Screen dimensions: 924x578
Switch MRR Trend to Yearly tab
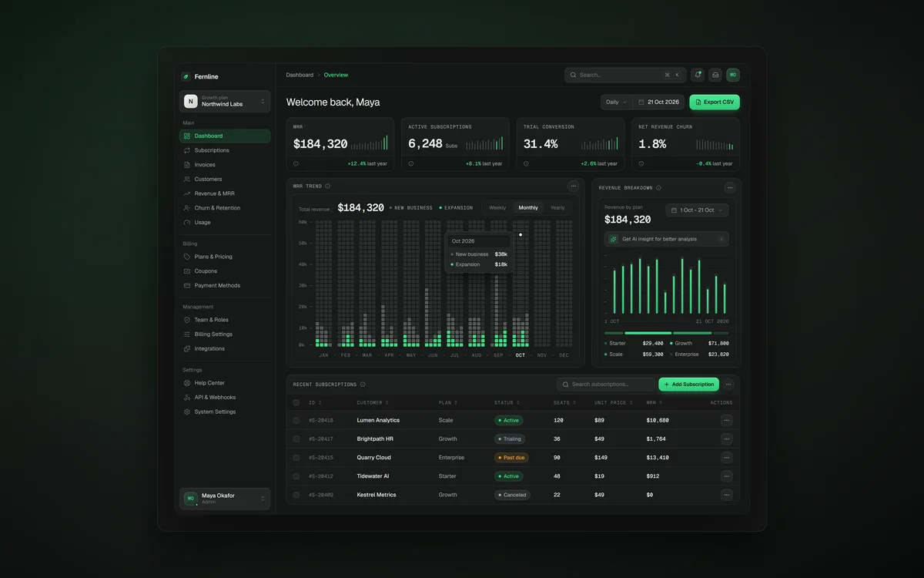point(557,207)
